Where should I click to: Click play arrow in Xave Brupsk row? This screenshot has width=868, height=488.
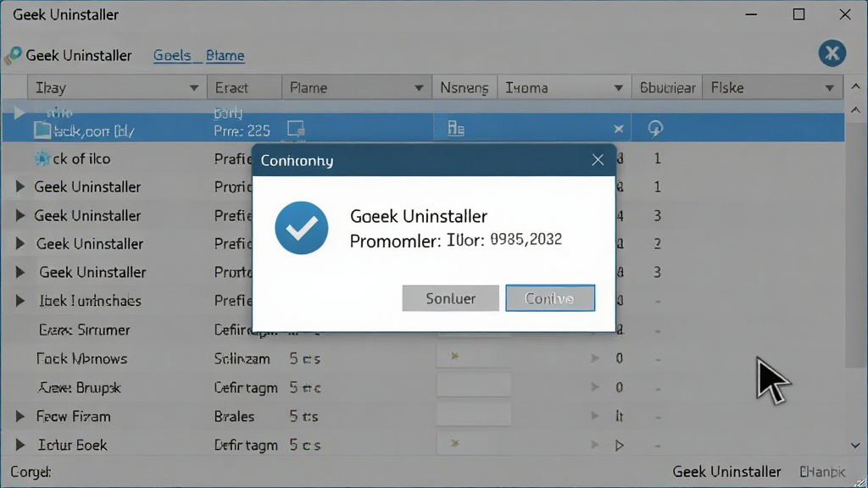595,386
